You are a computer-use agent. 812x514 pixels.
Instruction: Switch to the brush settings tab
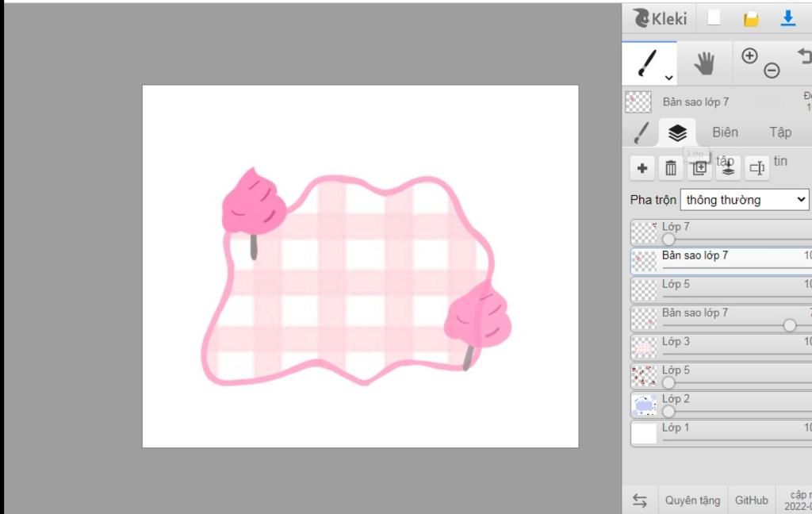(642, 132)
